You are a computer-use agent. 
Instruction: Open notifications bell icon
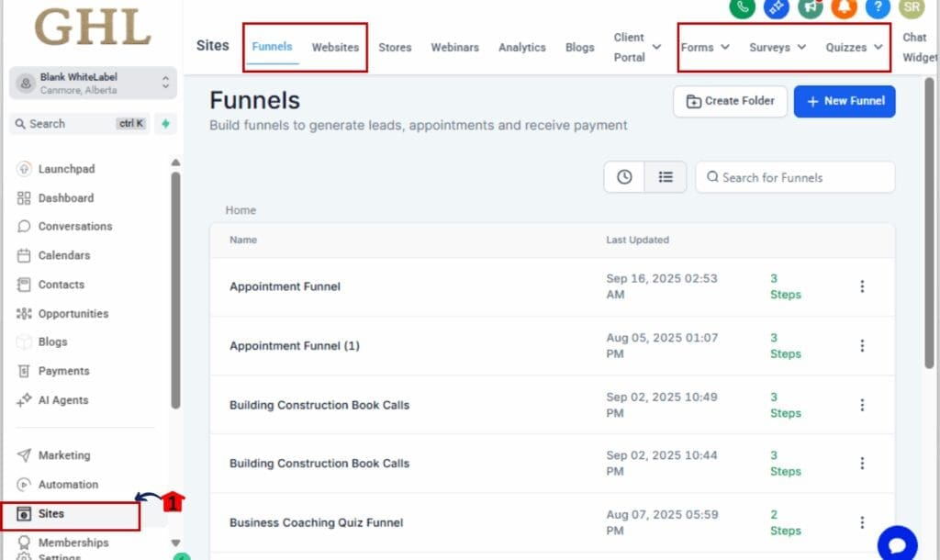click(x=844, y=7)
